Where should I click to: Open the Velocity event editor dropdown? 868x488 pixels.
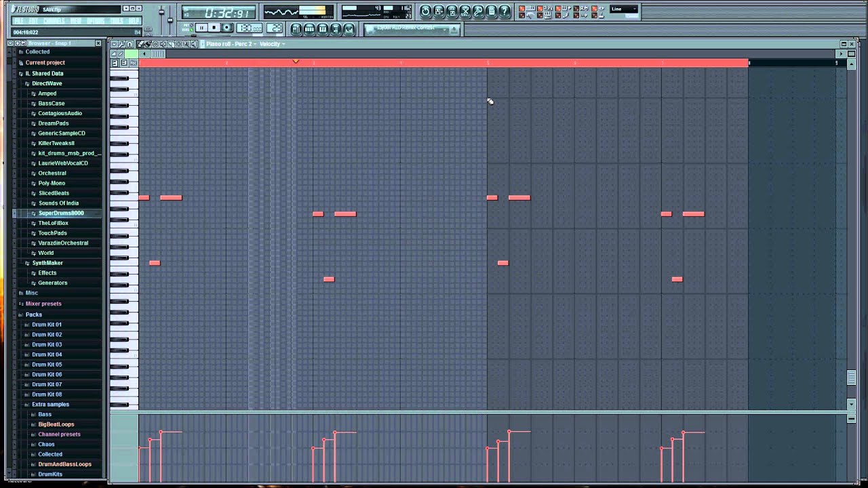pyautogui.click(x=272, y=44)
